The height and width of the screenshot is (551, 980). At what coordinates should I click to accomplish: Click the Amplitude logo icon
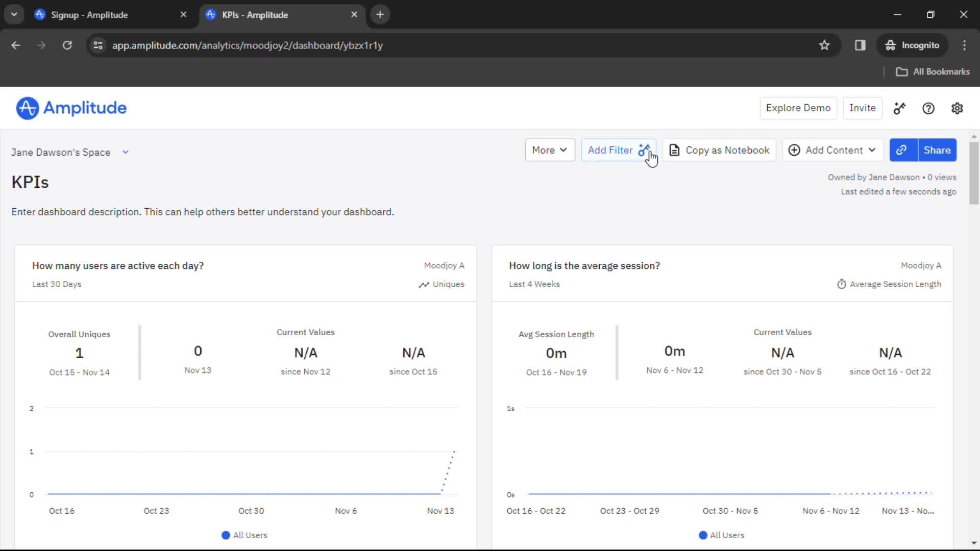click(27, 108)
